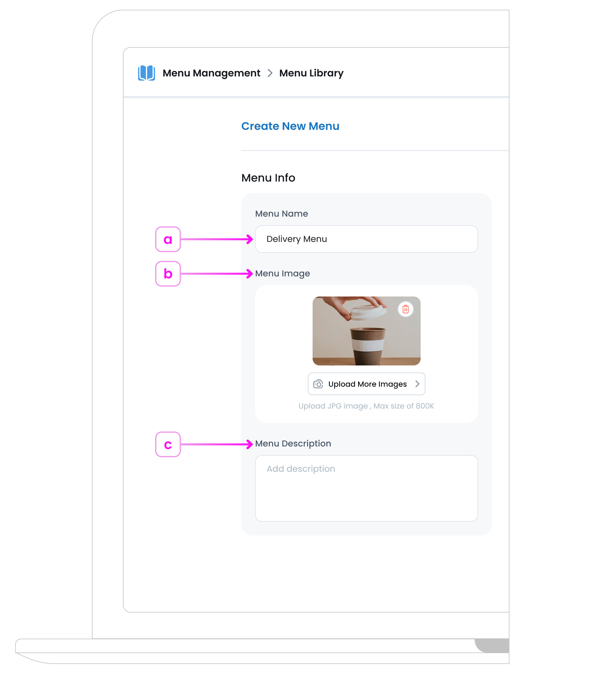
Task: Click the Delivery Menu name field
Action: (x=366, y=239)
